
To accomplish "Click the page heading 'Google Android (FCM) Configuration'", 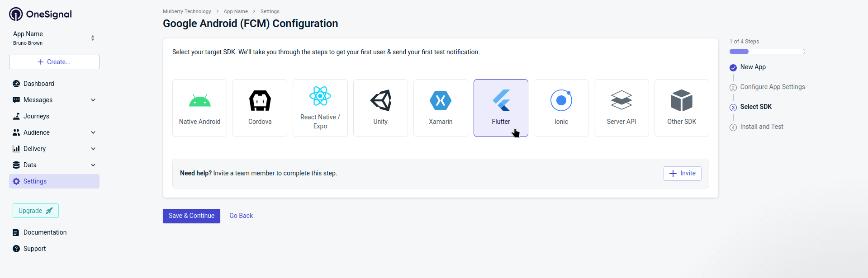I will coord(250,24).
